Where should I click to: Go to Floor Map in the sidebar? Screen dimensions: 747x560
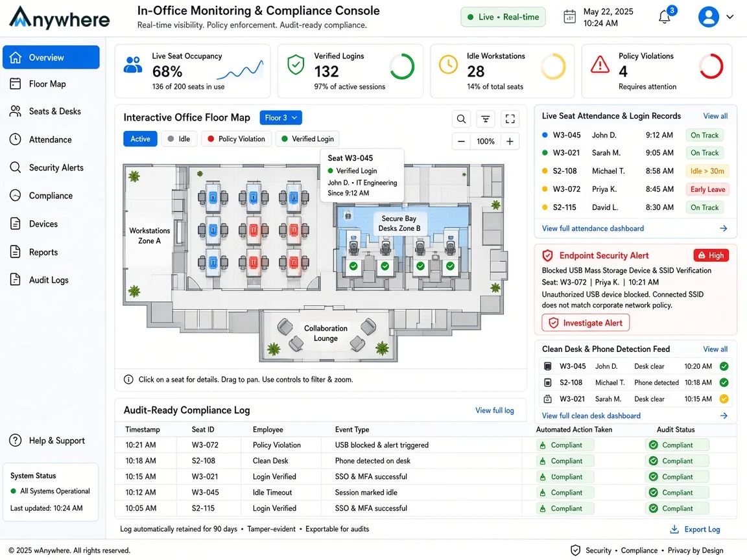pos(51,84)
